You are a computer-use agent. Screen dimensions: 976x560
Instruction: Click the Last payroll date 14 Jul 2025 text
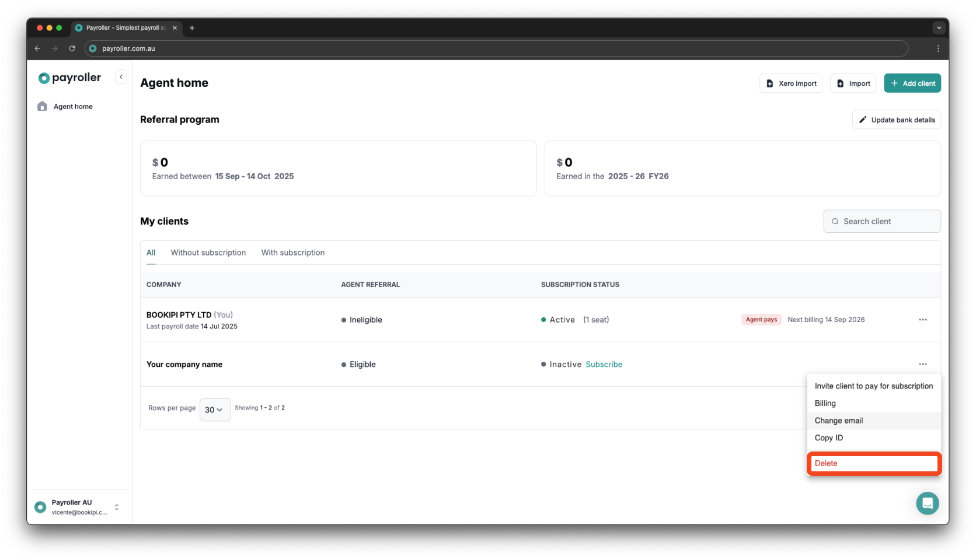tap(192, 327)
